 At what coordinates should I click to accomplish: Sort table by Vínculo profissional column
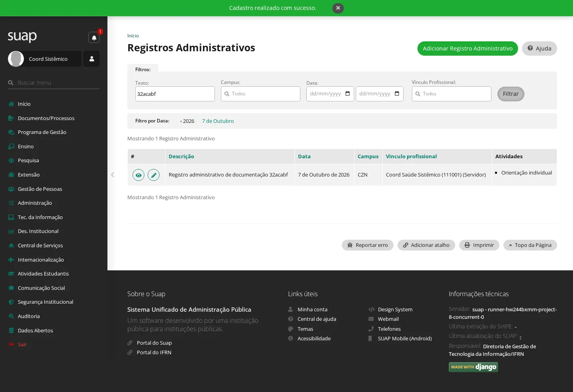click(x=411, y=156)
